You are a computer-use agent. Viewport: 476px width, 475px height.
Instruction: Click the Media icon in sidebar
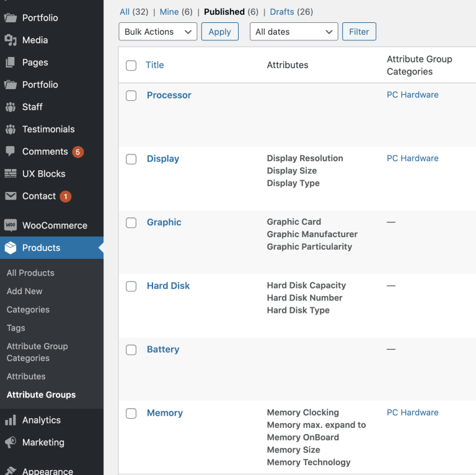(11, 40)
